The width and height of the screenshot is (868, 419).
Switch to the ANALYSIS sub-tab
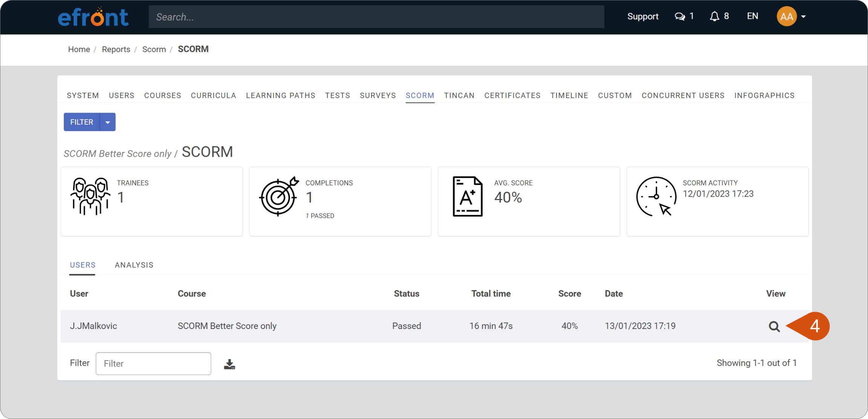click(x=134, y=265)
